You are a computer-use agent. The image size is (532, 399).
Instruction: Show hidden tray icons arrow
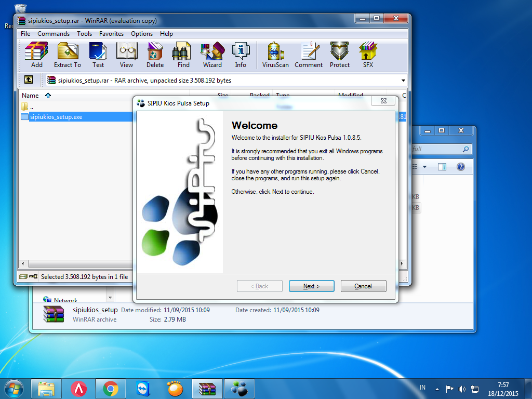[x=437, y=389]
